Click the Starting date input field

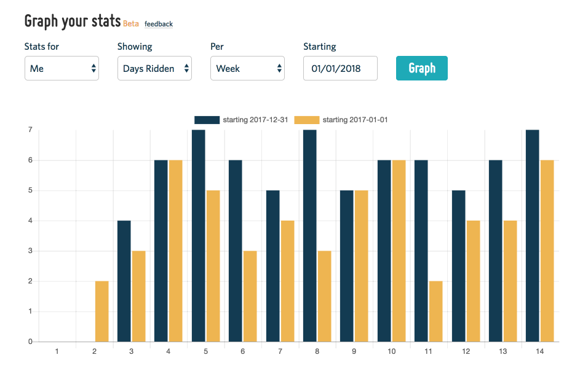pos(340,68)
